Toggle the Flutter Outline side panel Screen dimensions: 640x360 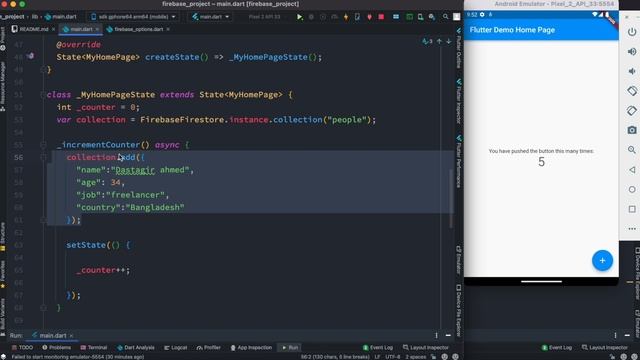[x=459, y=48]
